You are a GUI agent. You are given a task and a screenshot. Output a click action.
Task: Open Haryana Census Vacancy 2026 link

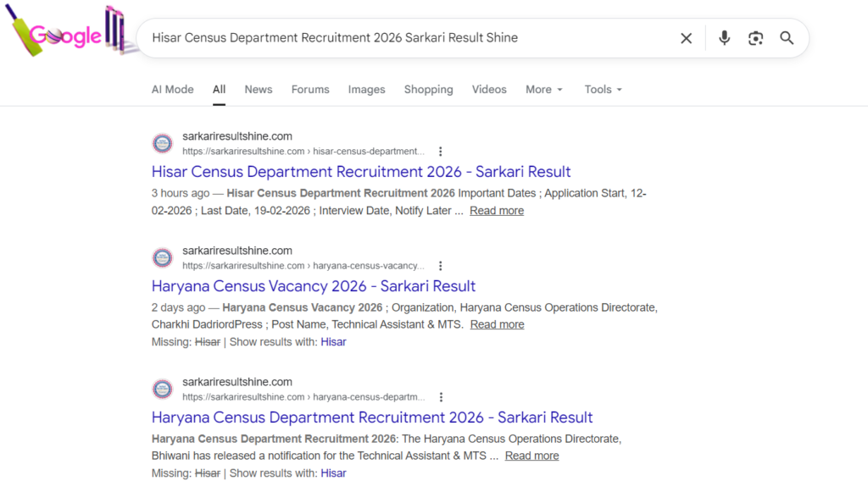point(313,286)
